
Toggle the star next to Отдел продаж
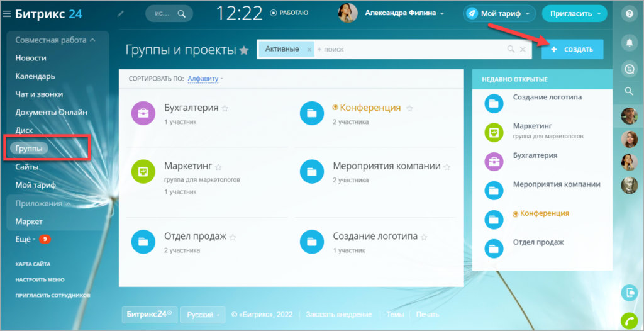tap(233, 237)
